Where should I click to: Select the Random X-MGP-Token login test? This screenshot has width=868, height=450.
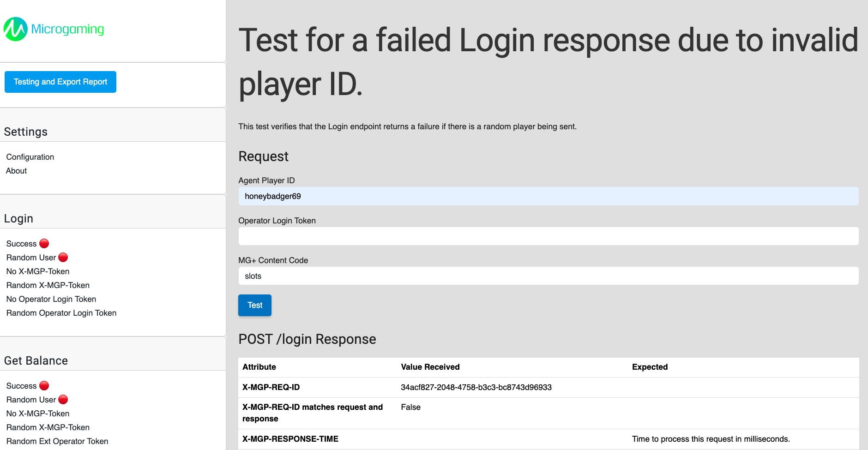pyautogui.click(x=48, y=285)
